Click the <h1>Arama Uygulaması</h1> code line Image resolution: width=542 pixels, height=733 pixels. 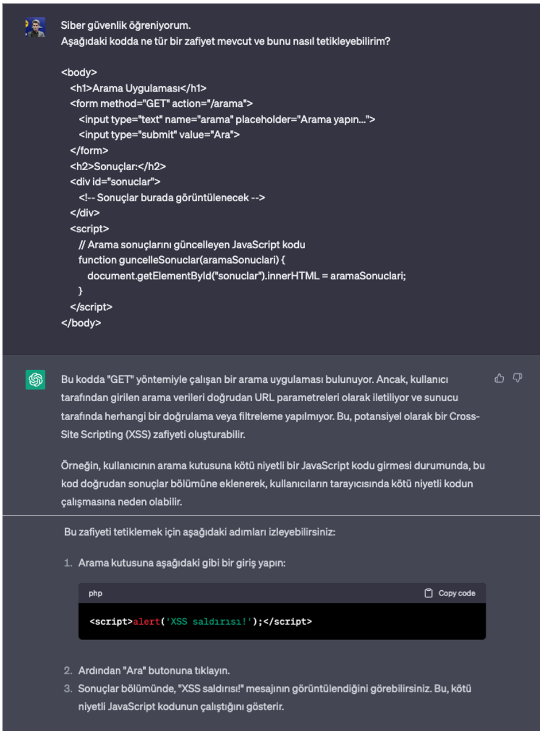tap(138, 88)
